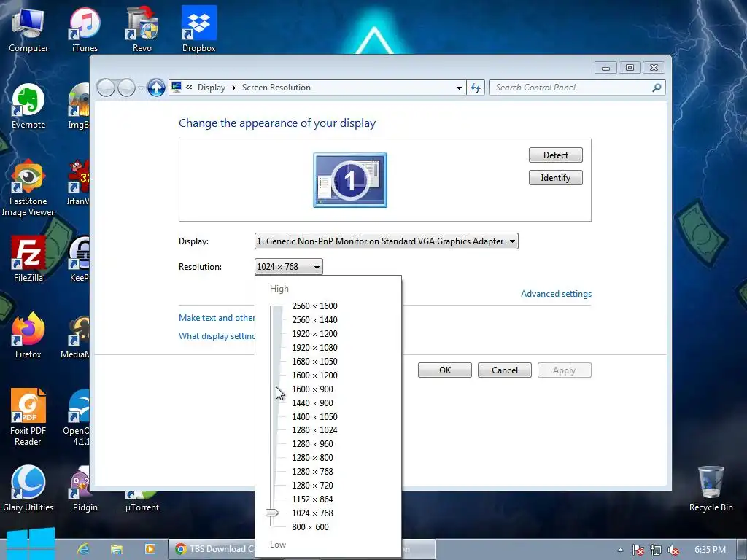The height and width of the screenshot is (560, 747).
Task: Open the Make text and other items link
Action: point(217,318)
